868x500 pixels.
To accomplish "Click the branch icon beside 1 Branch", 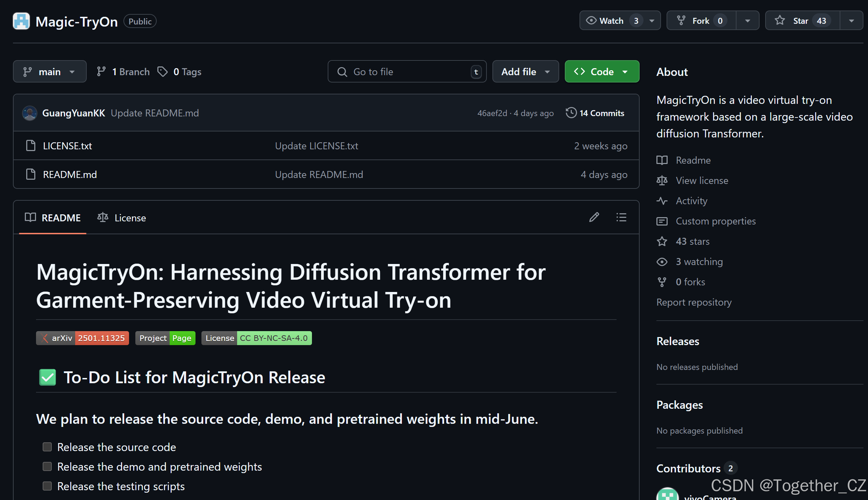I will tap(101, 72).
